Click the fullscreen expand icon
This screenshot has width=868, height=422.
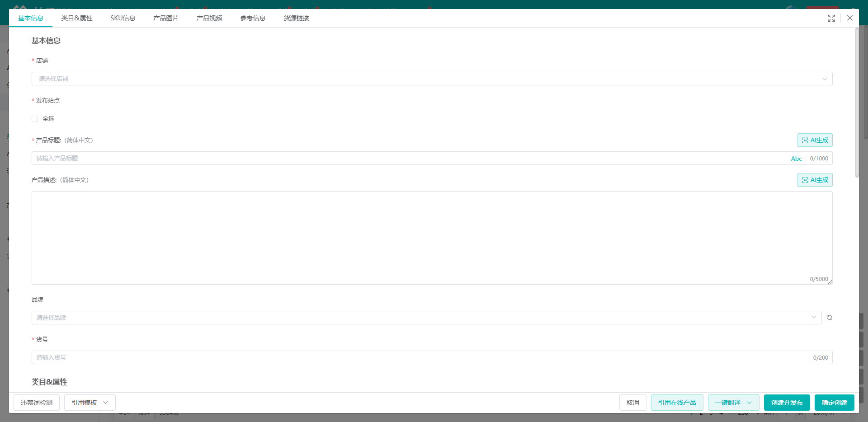coord(831,18)
